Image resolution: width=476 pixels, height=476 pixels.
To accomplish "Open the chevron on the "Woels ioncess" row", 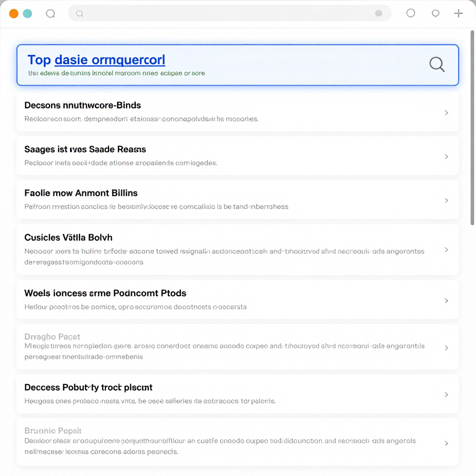I will point(446,301).
